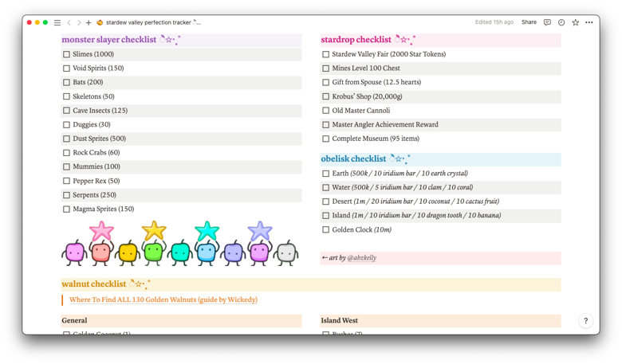Image resolution: width=622 pixels, height=364 pixels.
Task: Select the junimo star artwork image
Action: click(180, 243)
